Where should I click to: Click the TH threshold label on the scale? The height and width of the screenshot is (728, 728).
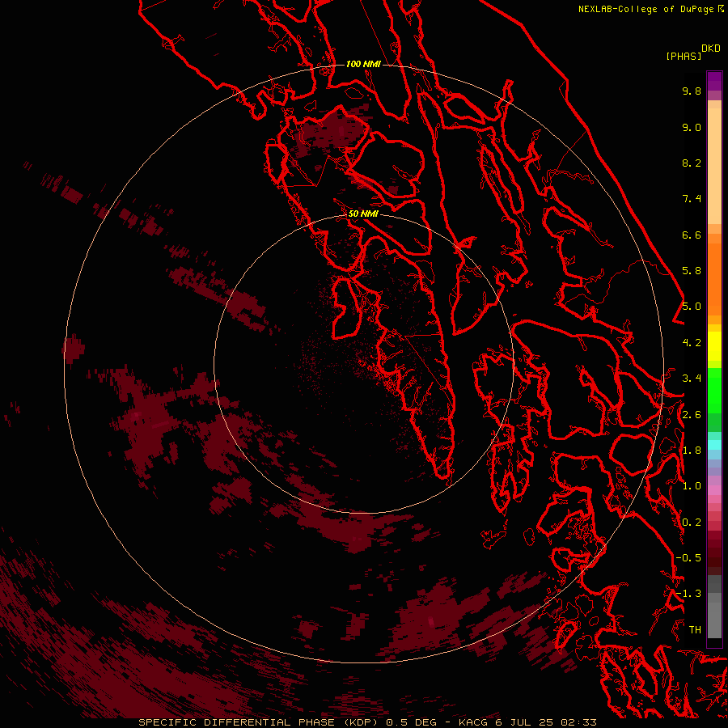pos(695,630)
